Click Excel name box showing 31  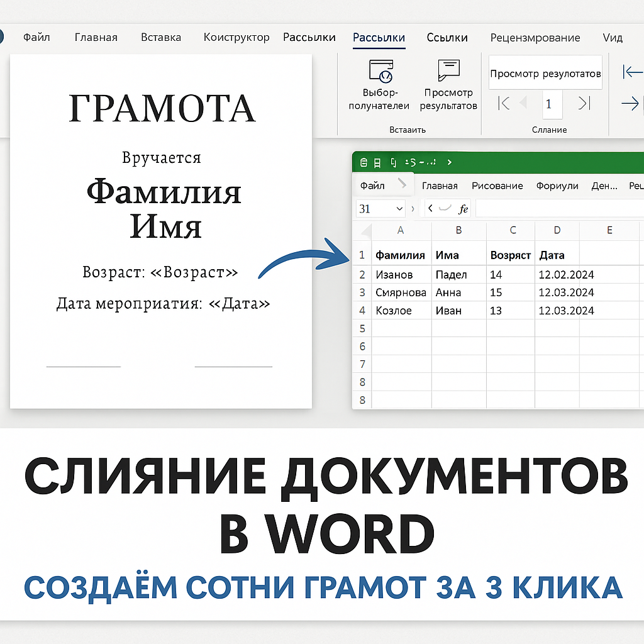380,209
